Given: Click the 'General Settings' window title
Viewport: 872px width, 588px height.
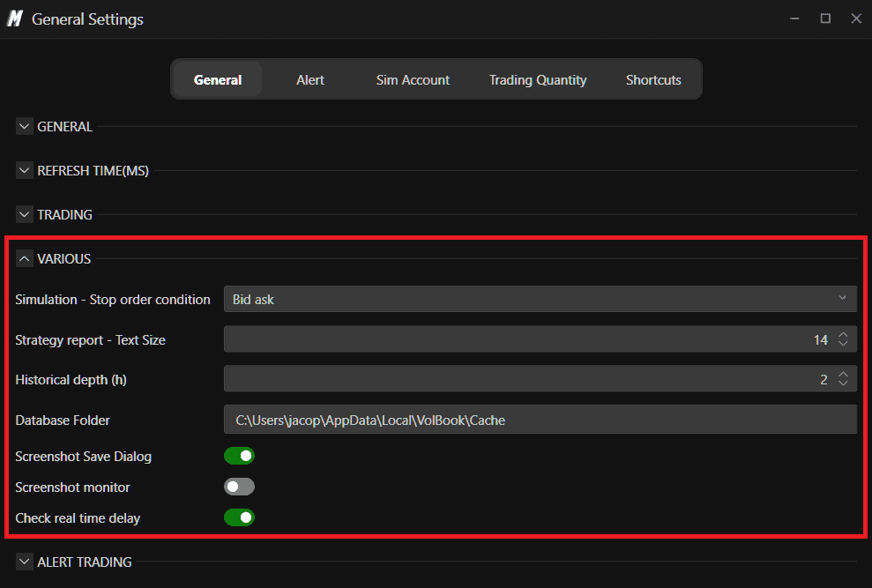Looking at the screenshot, I should [x=87, y=19].
